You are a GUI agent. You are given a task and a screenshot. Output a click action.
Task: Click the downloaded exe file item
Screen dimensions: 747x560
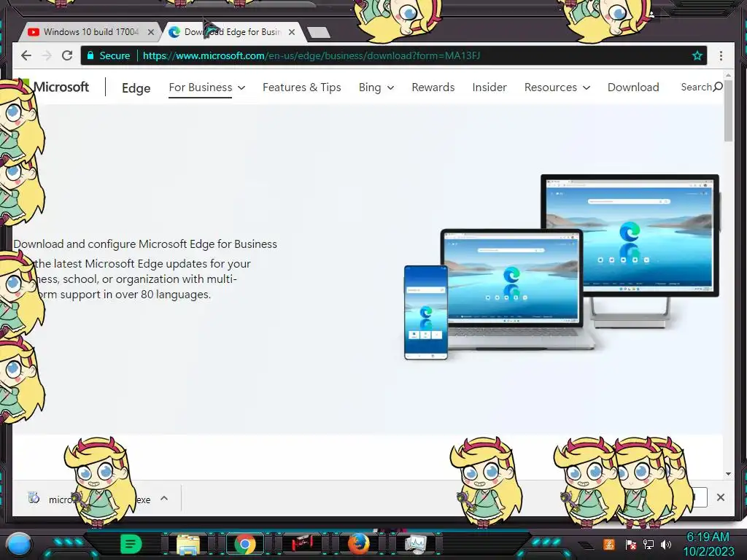click(90, 499)
